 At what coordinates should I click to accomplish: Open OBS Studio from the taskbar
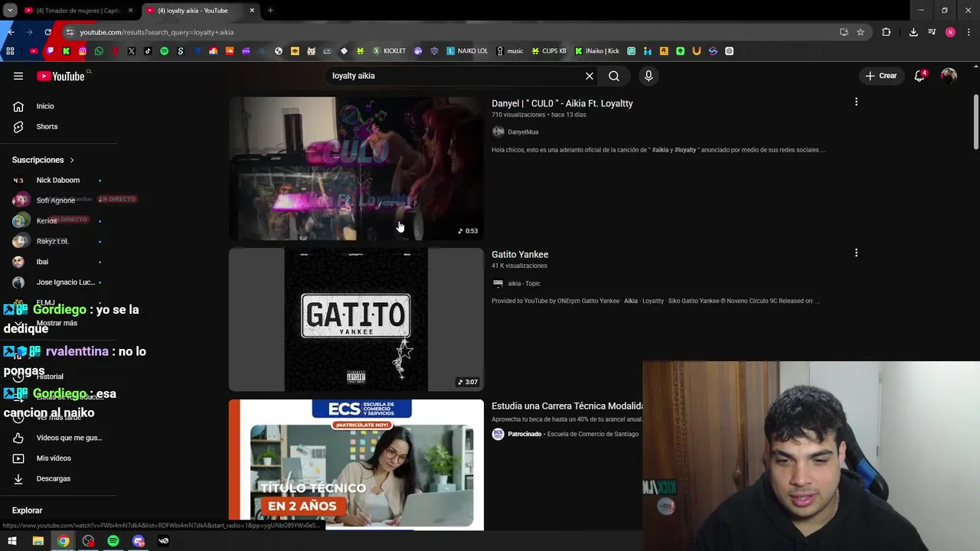88,541
